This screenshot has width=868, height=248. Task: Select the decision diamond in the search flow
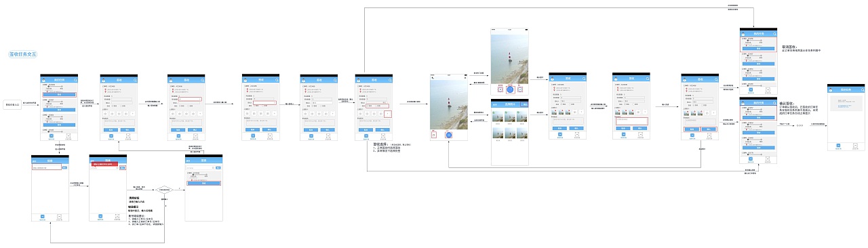[x=165, y=190]
